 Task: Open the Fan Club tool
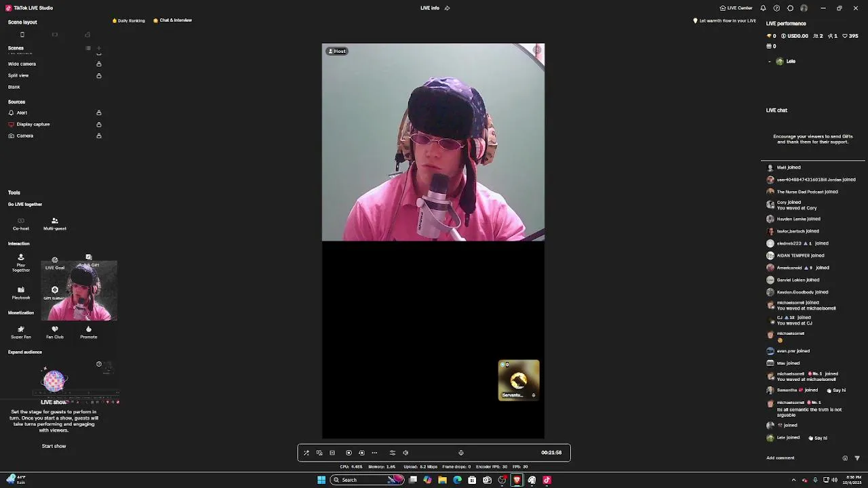click(x=55, y=332)
